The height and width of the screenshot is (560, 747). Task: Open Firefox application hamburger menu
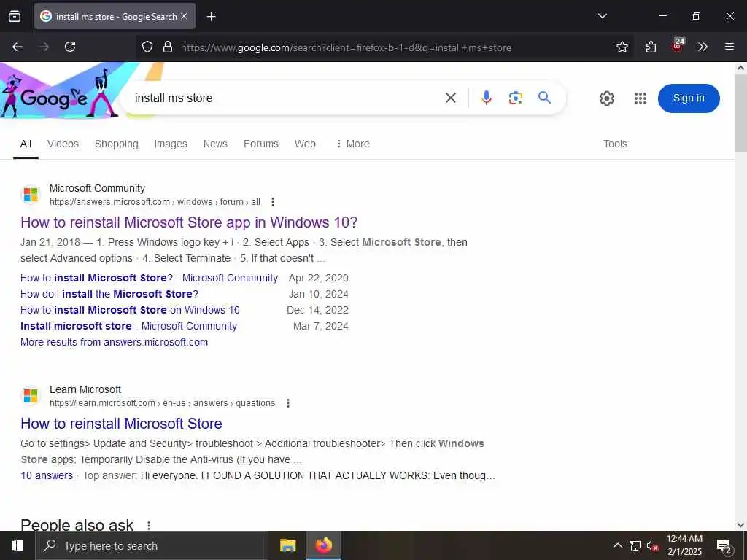tap(729, 47)
